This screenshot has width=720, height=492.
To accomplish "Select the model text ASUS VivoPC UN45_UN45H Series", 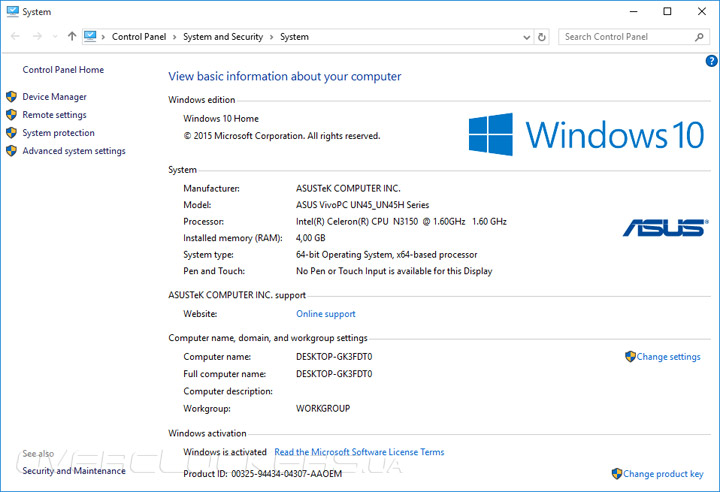I will click(x=362, y=205).
